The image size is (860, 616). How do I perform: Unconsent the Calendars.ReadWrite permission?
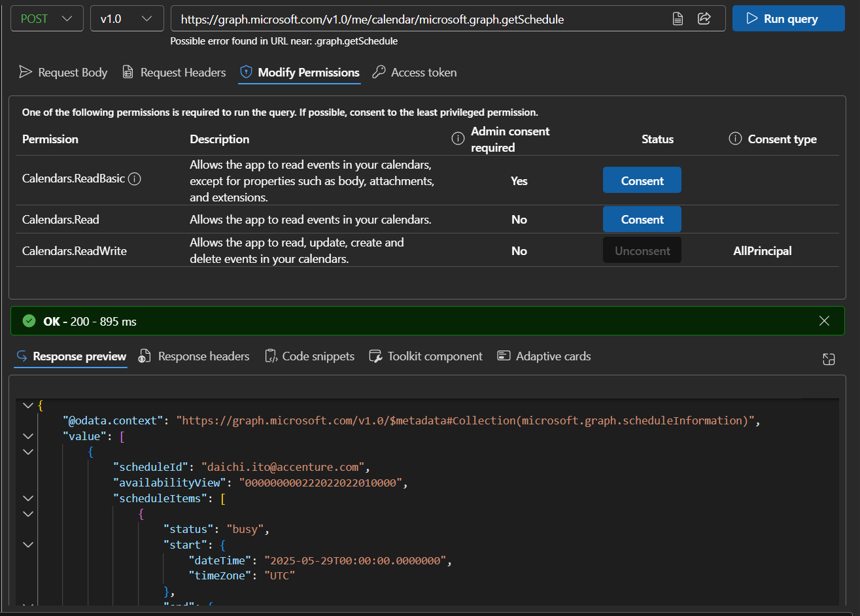pos(642,250)
